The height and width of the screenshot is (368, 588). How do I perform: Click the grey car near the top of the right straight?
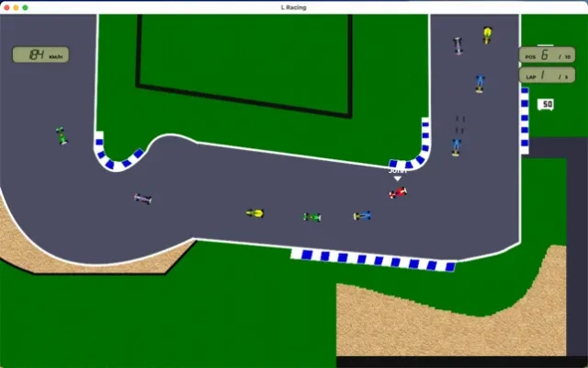[458, 45]
